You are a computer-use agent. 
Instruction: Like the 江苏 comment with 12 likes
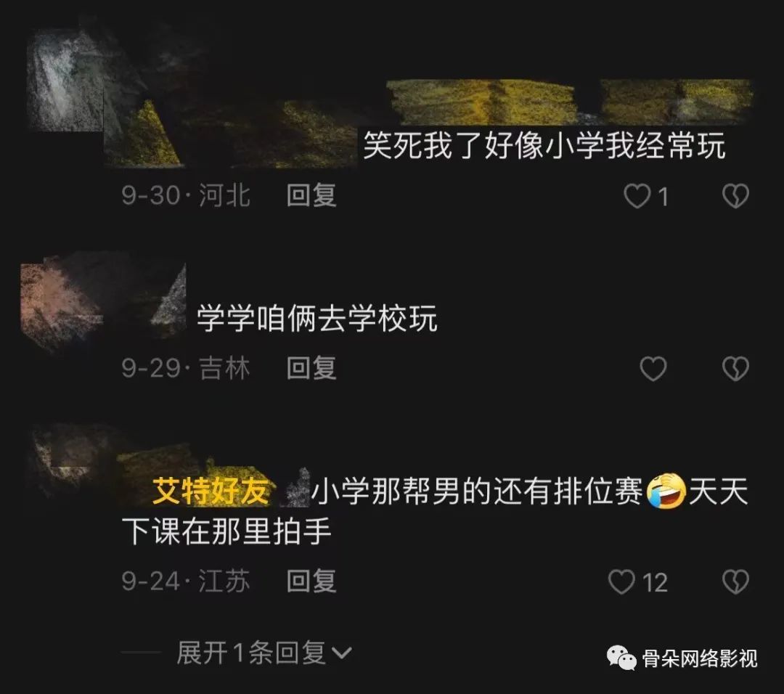(x=621, y=582)
